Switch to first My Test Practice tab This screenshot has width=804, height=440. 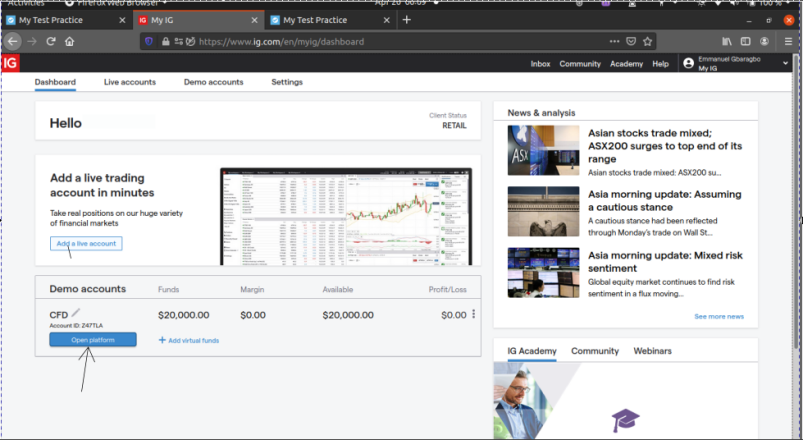pos(66,20)
